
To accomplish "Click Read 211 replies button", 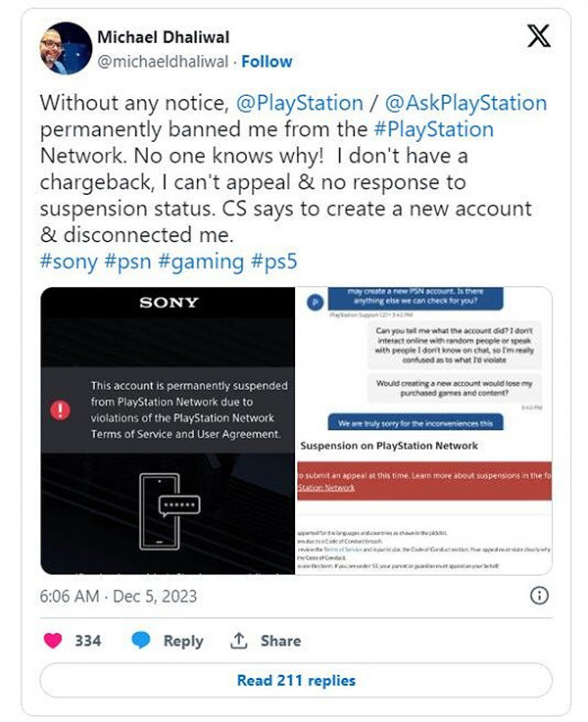I will pyautogui.click(x=296, y=680).
